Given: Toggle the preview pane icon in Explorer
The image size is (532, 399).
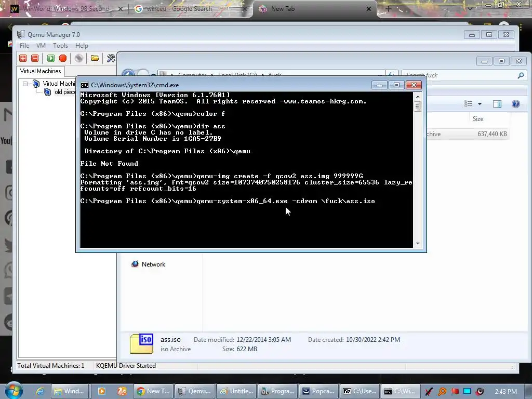Looking at the screenshot, I should (497, 104).
